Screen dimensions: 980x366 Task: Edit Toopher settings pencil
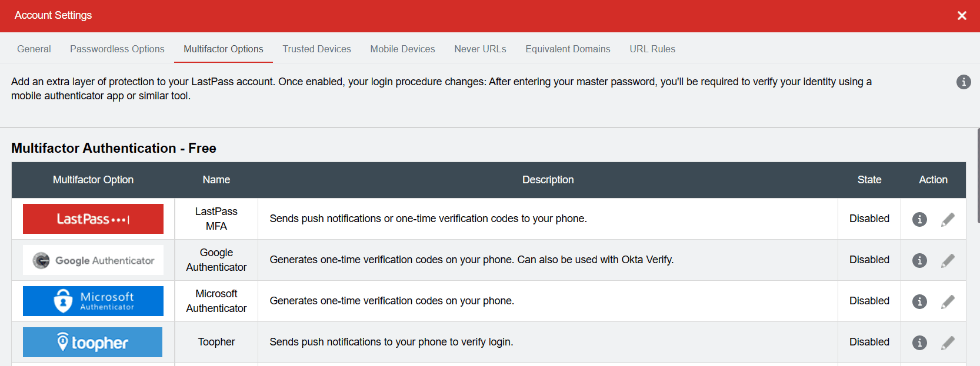[x=948, y=343]
